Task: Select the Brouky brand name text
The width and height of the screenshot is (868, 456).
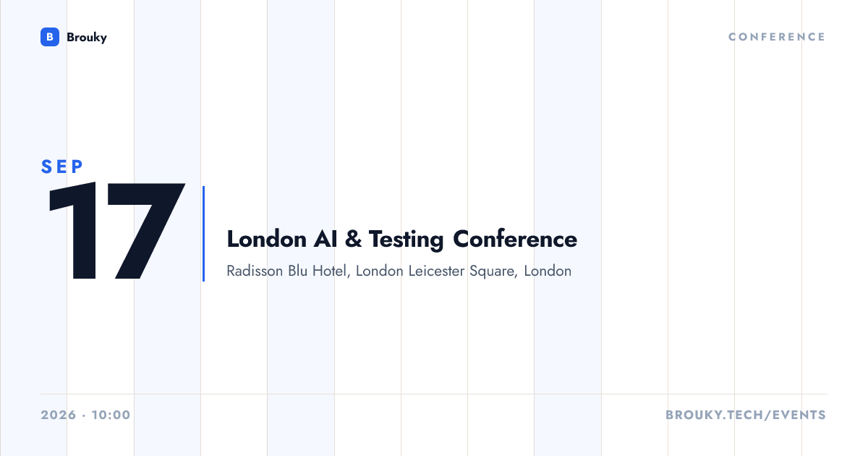Action: 87,37
